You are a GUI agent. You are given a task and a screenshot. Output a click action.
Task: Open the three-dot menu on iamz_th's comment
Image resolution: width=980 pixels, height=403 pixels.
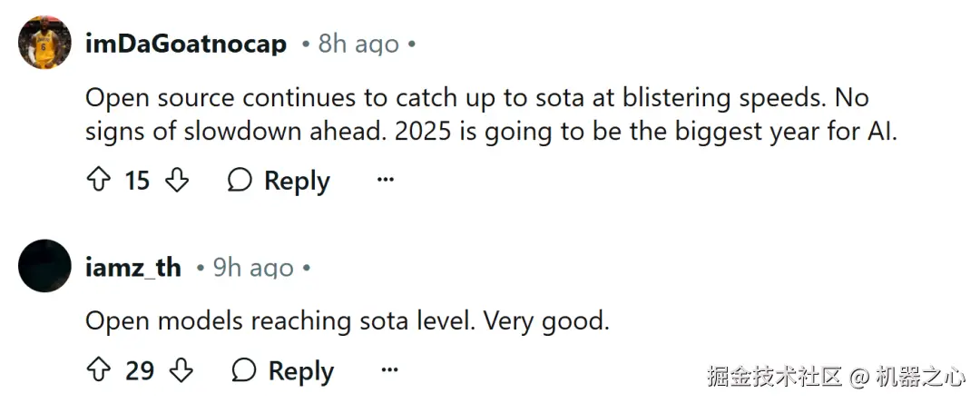click(x=389, y=370)
